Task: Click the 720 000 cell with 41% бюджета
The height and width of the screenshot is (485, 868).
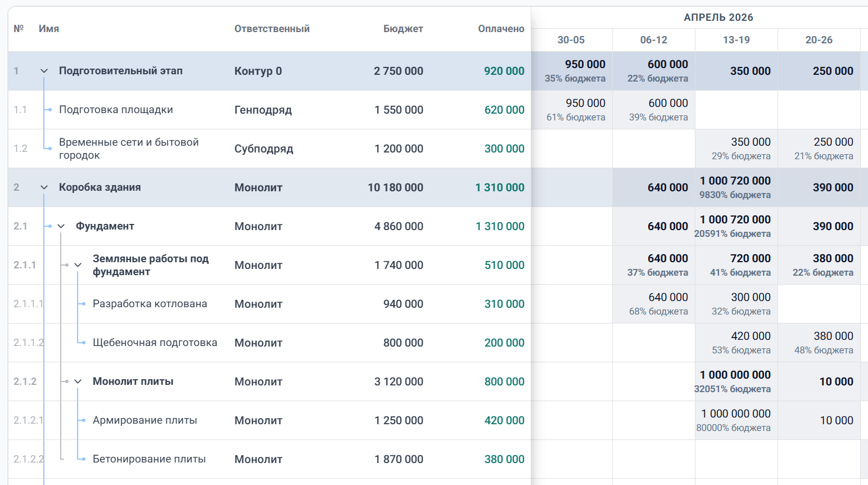Action: 736,265
